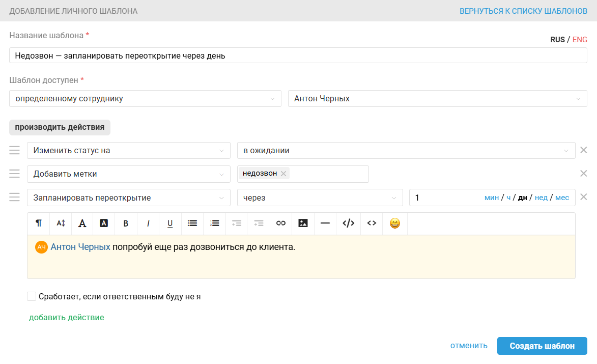Viewport: 597px width, 364px height.
Task: Open the 'в ожидании' status dropdown
Action: pyautogui.click(x=406, y=151)
